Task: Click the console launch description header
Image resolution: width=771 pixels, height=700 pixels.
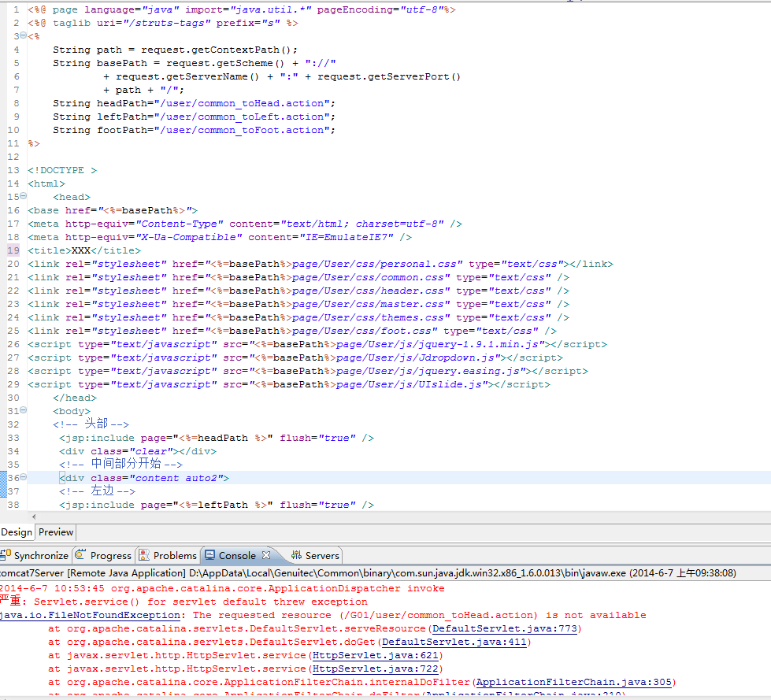Action: point(368,573)
